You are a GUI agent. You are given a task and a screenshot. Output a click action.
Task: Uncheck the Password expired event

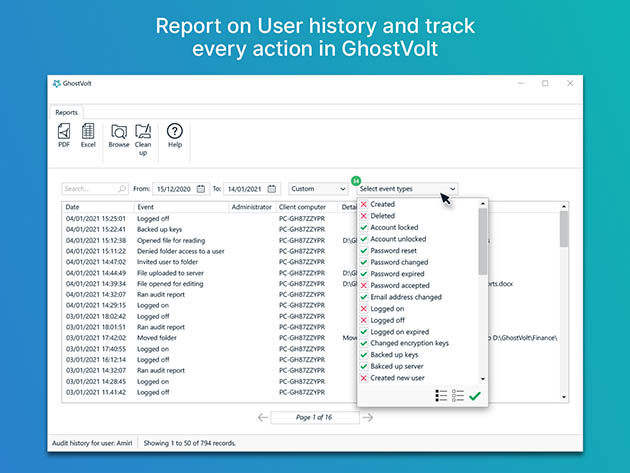click(364, 274)
